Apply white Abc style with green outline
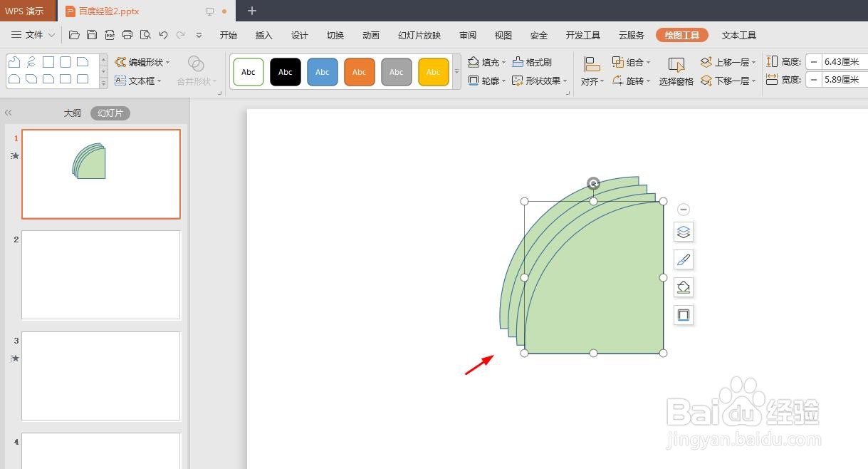 (249, 72)
